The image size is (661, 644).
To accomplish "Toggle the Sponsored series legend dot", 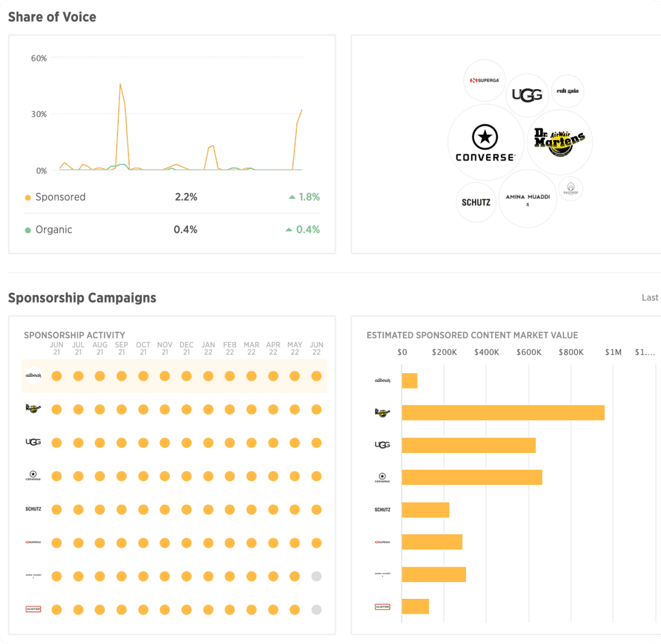I will [x=28, y=197].
